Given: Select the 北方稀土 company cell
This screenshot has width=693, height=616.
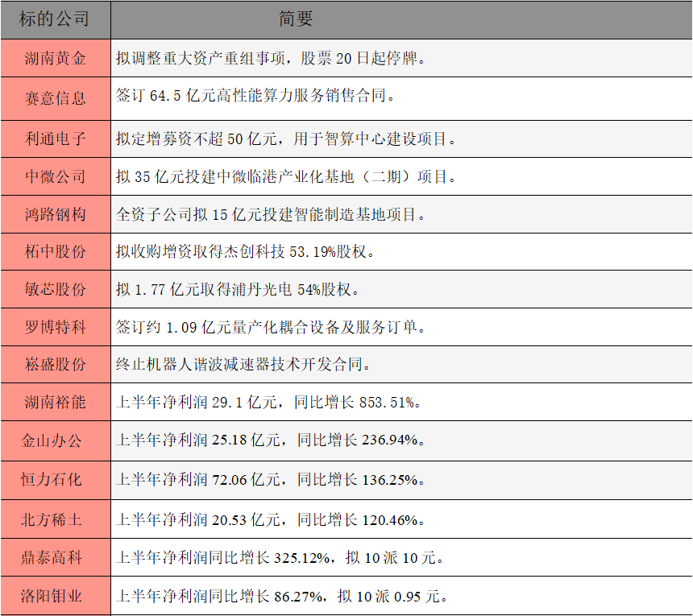Looking at the screenshot, I should 56,519.
